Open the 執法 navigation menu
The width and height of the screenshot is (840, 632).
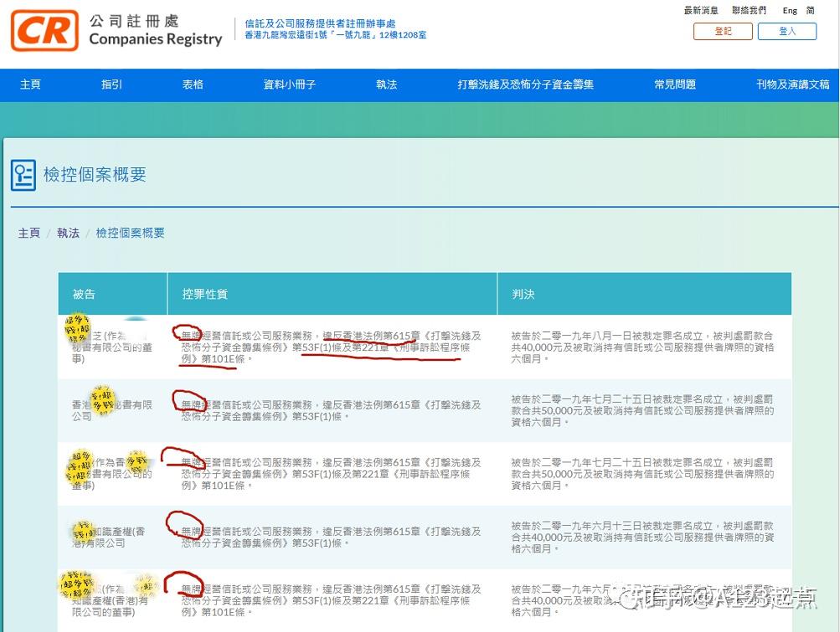pos(386,85)
